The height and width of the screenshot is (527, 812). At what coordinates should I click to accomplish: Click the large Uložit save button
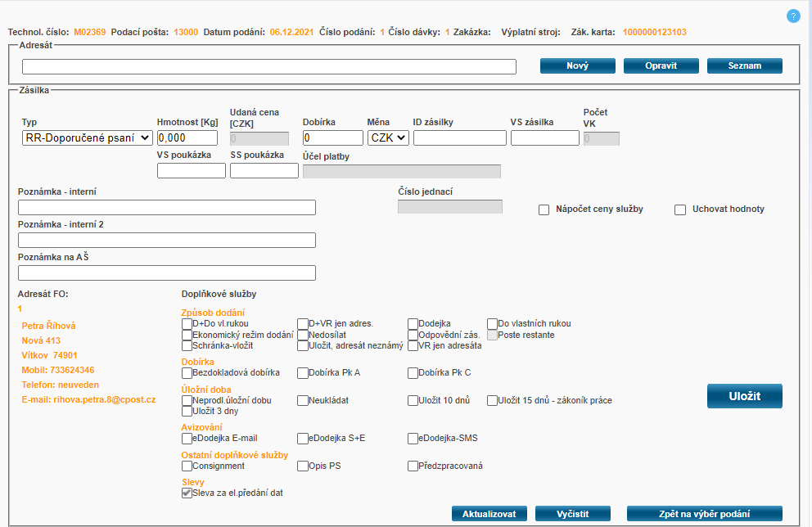coord(744,396)
